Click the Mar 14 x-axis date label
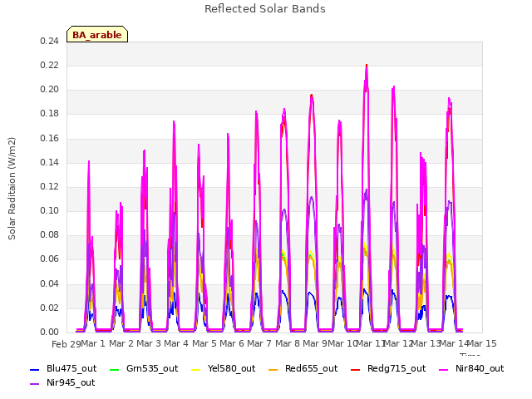The width and height of the screenshot is (532, 399). click(x=454, y=343)
